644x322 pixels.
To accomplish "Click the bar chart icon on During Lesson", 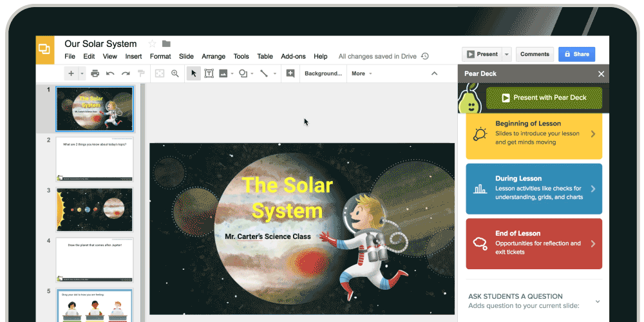I will [x=480, y=189].
